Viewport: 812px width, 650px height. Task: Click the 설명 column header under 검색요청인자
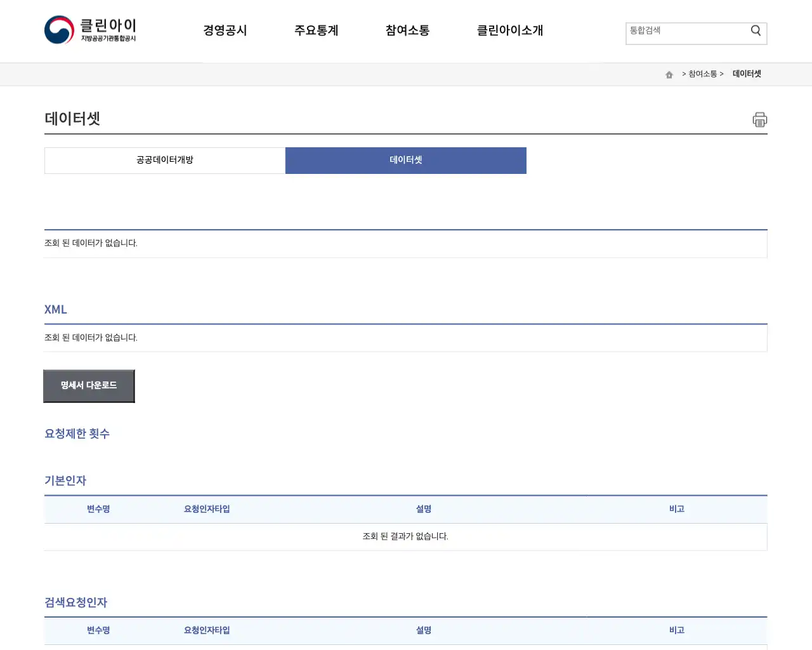coord(424,630)
